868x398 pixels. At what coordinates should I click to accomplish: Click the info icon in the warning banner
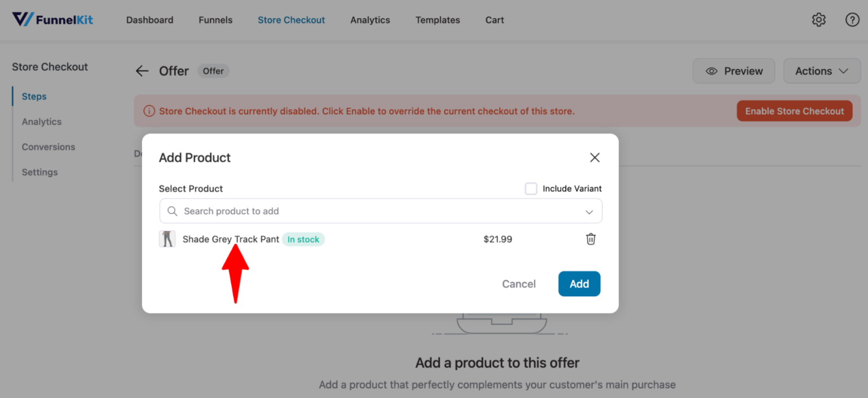pos(149,111)
